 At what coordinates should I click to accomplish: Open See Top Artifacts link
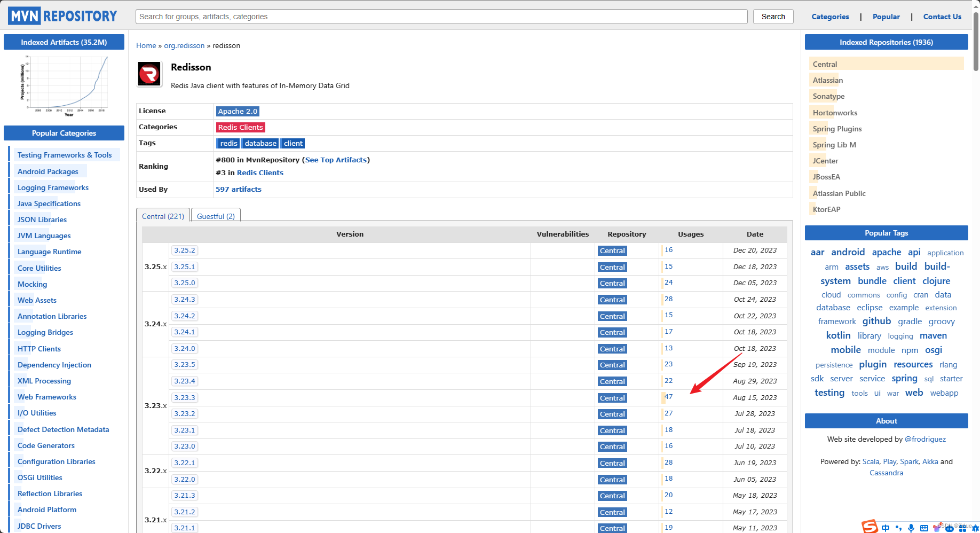point(336,160)
